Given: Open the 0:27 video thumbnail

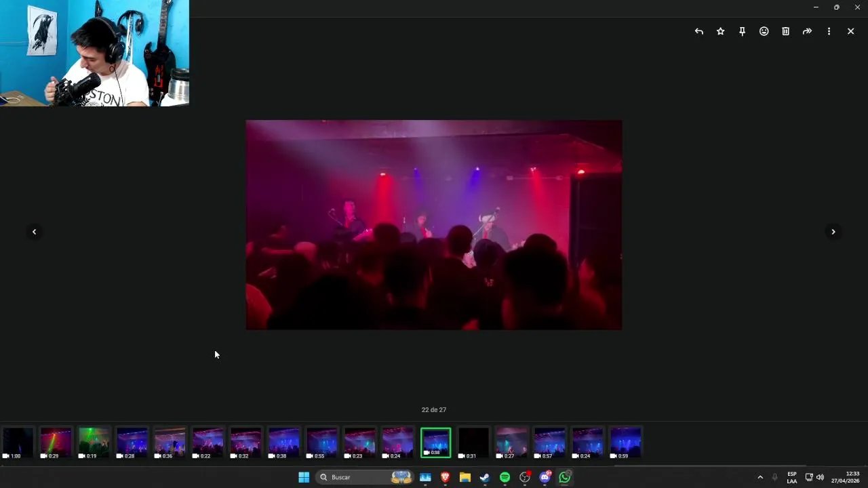Looking at the screenshot, I should tap(512, 443).
